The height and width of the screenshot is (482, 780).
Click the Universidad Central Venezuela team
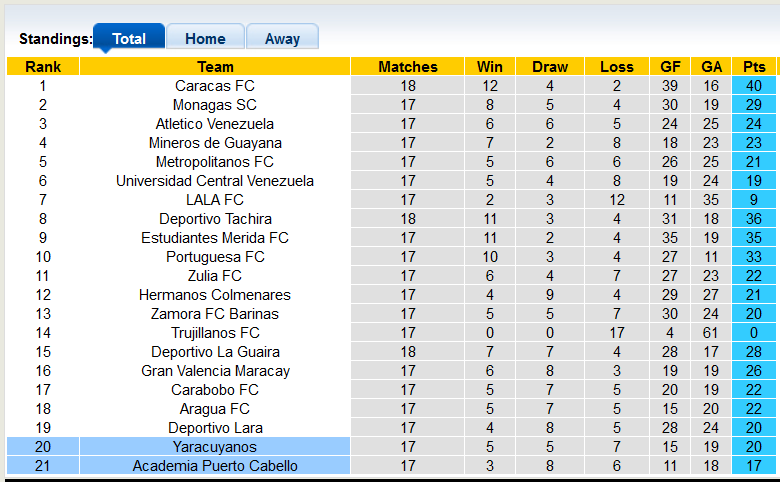[215, 181]
